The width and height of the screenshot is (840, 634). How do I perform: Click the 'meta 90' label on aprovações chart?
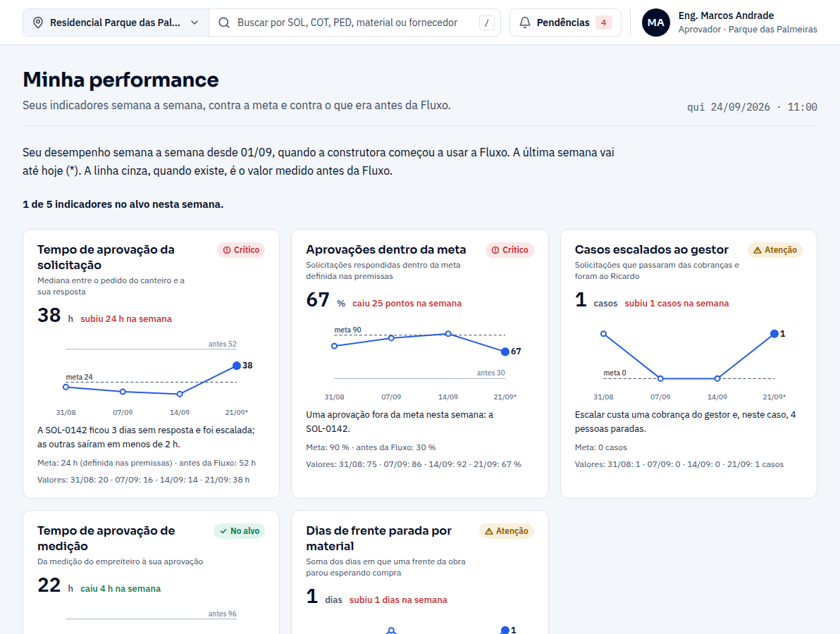[x=347, y=330]
